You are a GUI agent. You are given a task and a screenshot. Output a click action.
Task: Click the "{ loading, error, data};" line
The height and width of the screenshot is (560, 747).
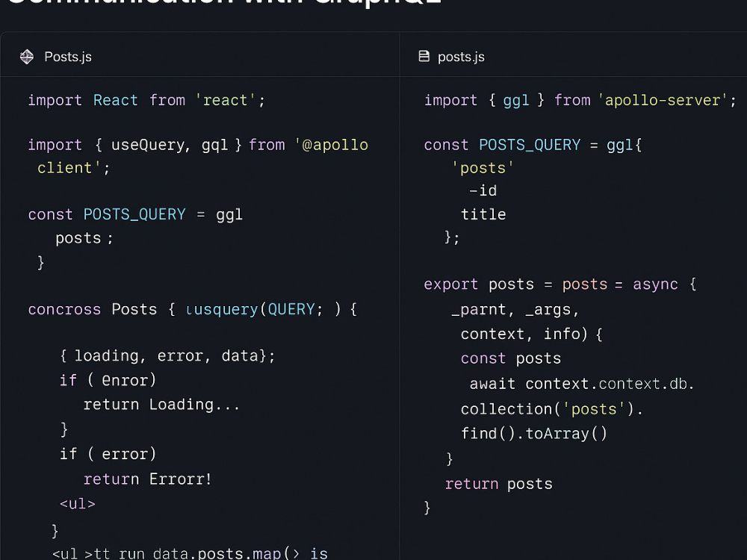(167, 356)
